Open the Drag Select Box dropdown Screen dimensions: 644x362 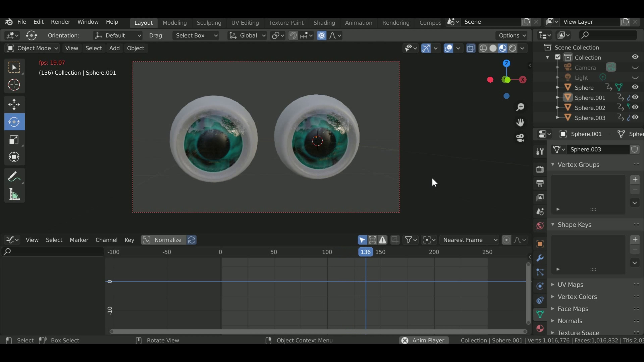tap(196, 36)
